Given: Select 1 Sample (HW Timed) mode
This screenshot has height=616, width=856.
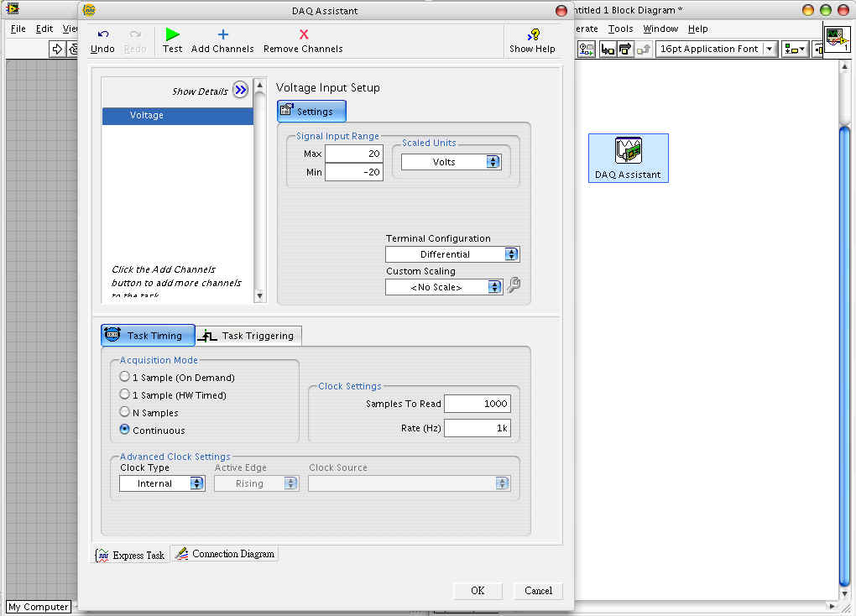Looking at the screenshot, I should click(124, 394).
